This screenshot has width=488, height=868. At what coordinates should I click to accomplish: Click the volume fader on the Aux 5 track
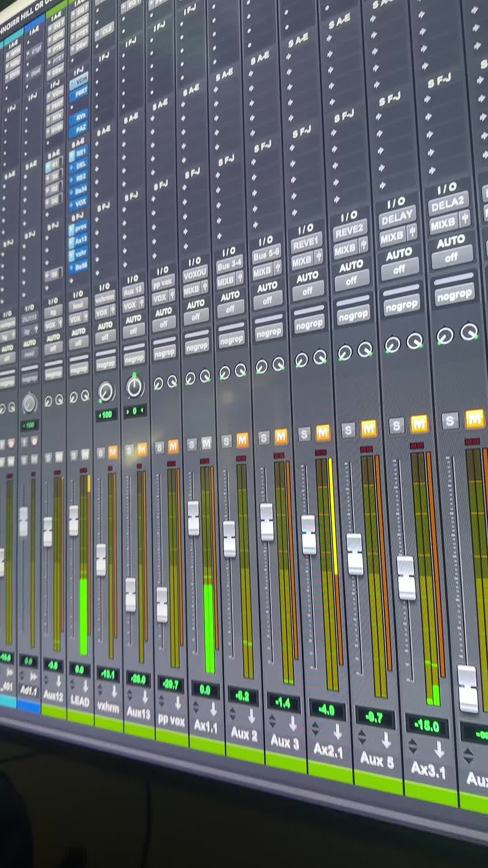point(355,554)
